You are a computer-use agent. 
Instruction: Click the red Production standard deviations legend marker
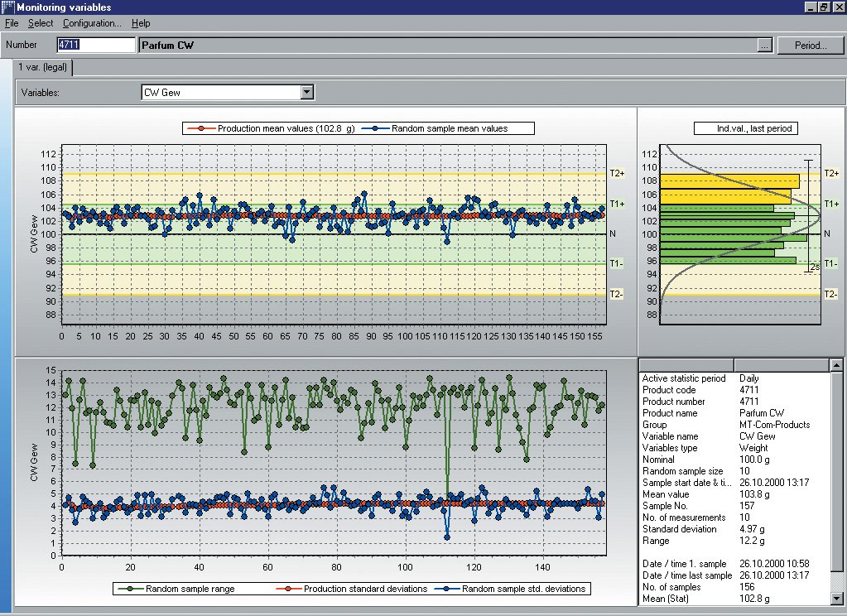click(286, 590)
